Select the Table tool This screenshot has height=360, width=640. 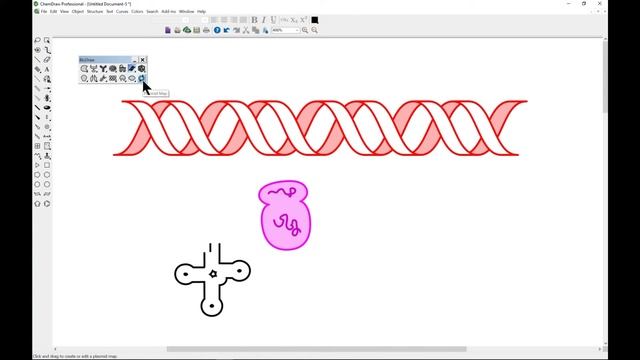click(x=38, y=146)
